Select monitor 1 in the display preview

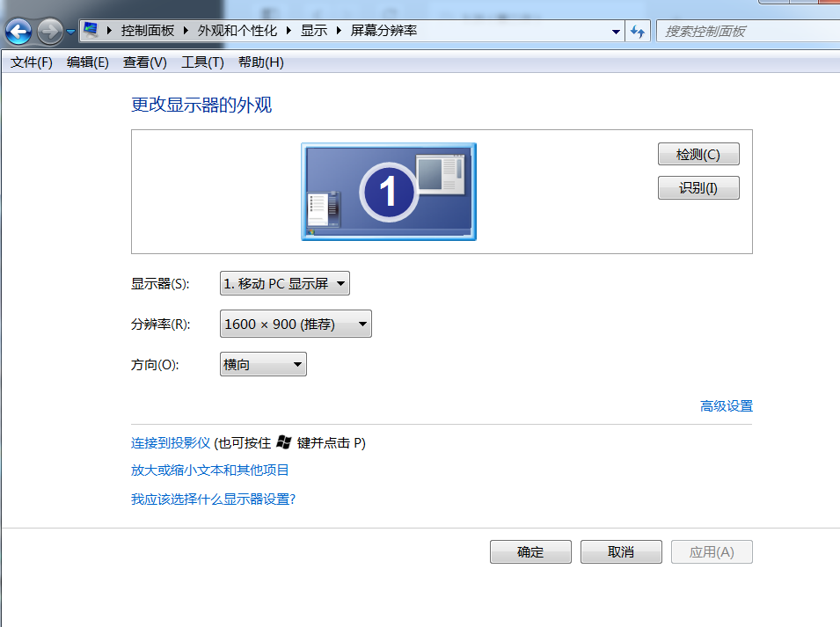click(388, 191)
